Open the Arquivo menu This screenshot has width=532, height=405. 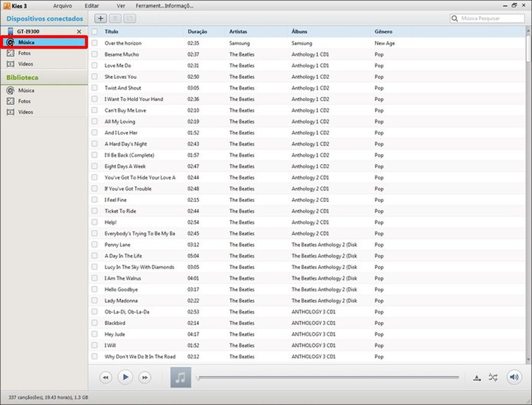62,6
